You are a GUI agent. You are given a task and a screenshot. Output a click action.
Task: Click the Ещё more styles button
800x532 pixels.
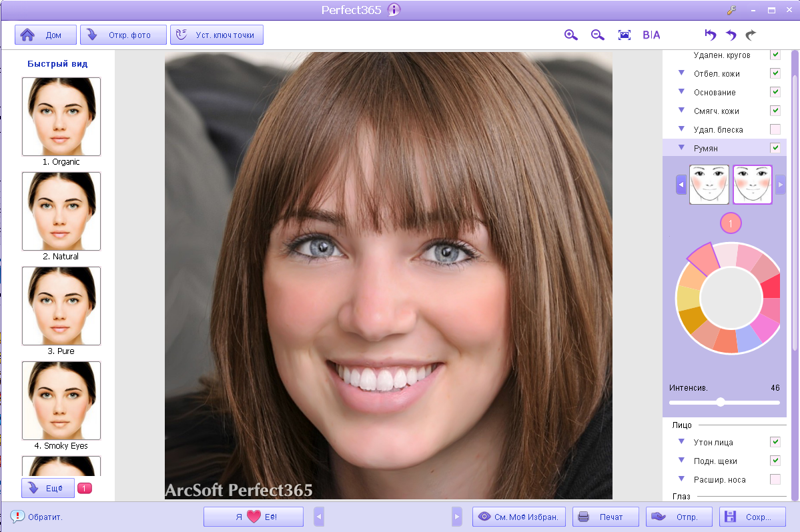(x=48, y=488)
